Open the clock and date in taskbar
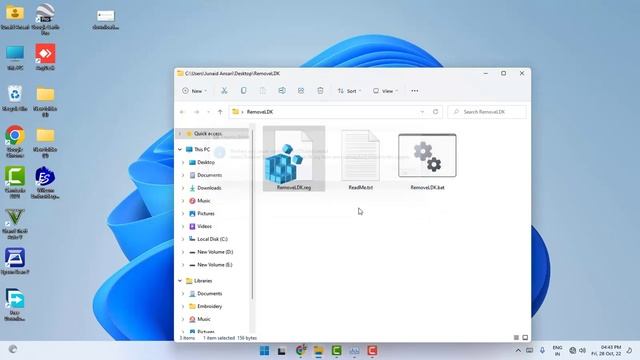Screen dimensions: 640x360 coord(606,351)
